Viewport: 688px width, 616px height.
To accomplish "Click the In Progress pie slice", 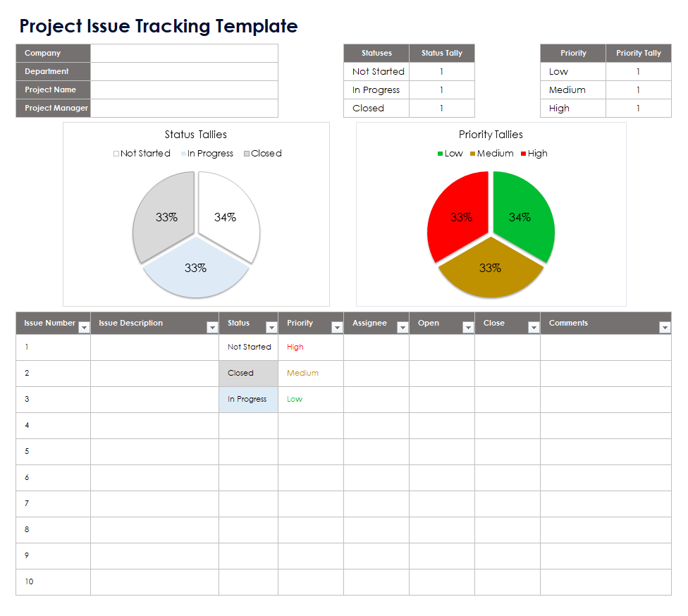I will click(x=196, y=270).
